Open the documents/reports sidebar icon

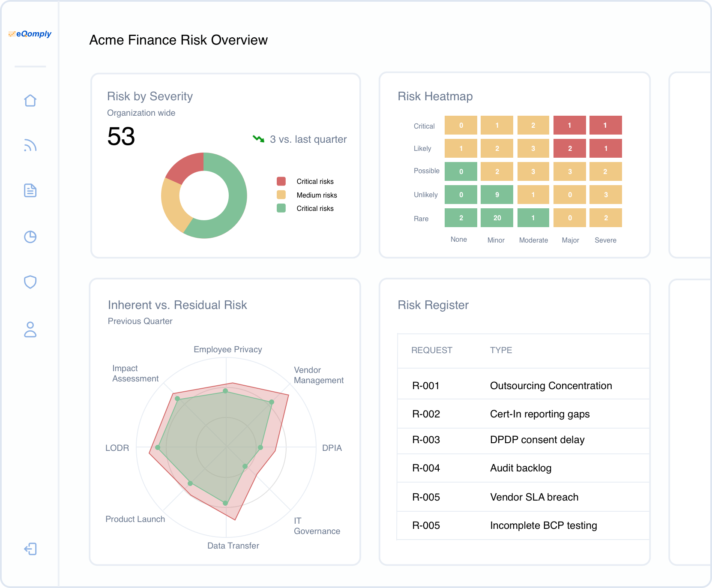(30, 191)
